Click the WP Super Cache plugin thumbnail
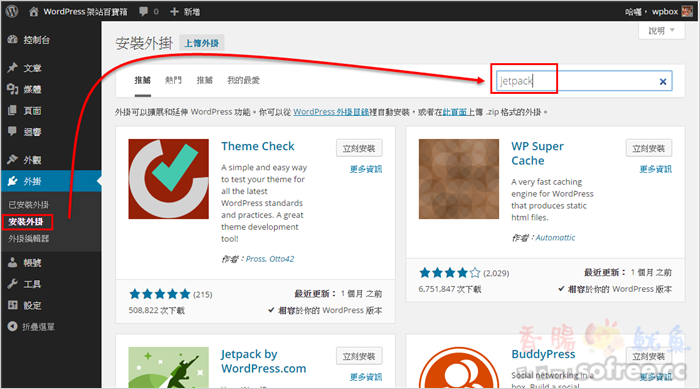The image size is (700, 389). point(458,179)
